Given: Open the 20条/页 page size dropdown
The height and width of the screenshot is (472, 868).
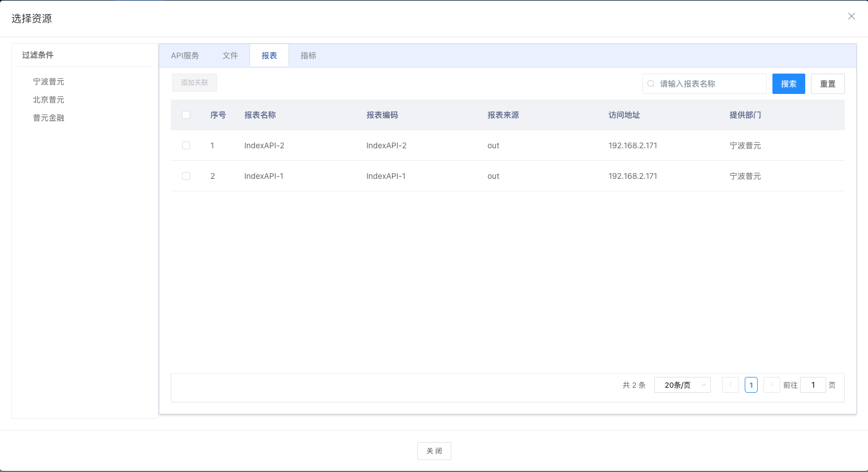Looking at the screenshot, I should pyautogui.click(x=682, y=385).
